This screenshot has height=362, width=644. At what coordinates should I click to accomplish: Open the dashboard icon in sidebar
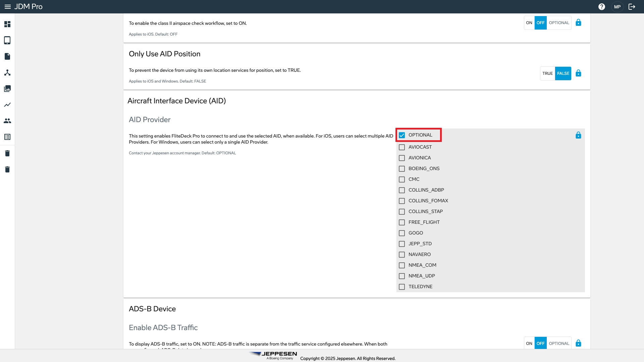(7, 24)
